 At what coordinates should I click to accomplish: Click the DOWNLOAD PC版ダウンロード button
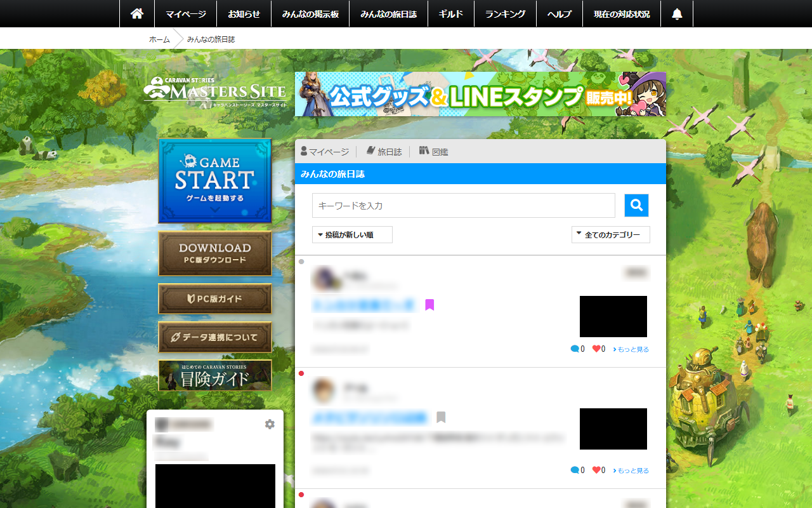[x=215, y=253]
